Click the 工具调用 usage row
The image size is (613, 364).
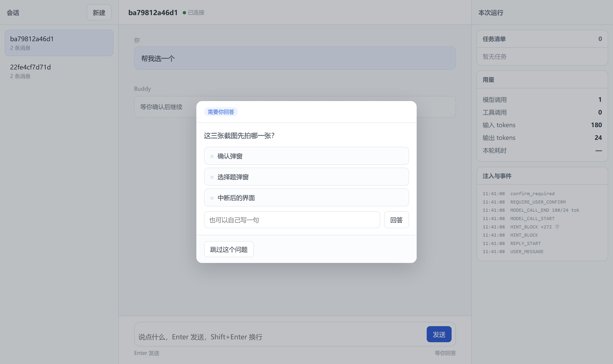542,112
